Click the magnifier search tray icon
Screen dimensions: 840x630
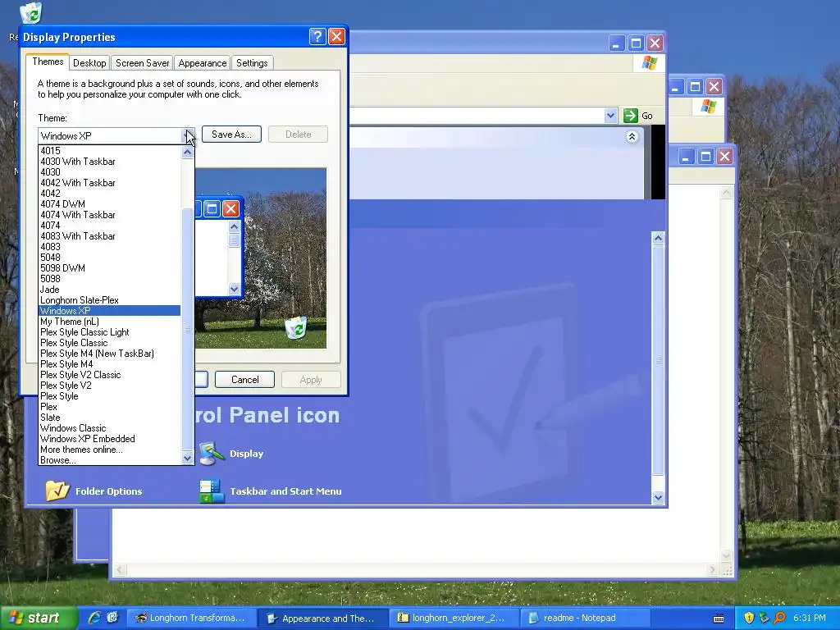click(779, 618)
